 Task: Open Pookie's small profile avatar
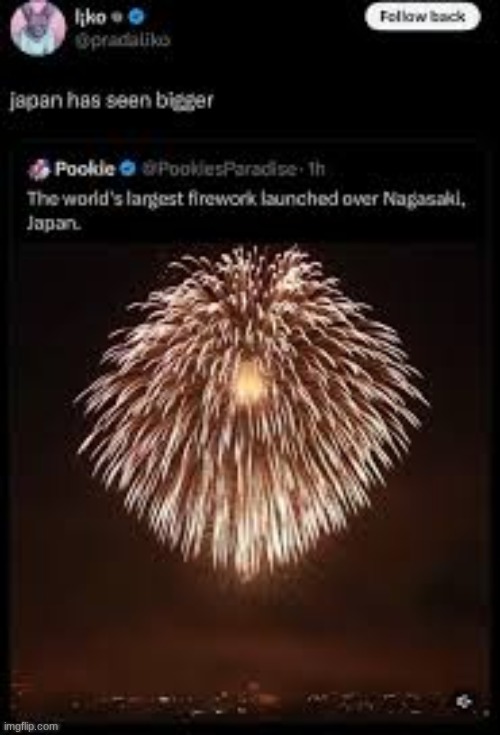point(39,169)
